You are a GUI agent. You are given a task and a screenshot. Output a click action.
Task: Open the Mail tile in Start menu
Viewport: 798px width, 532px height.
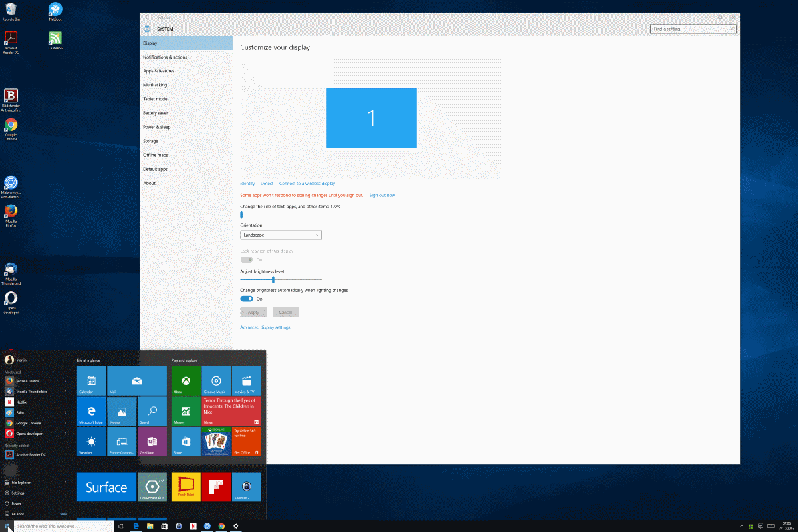pyautogui.click(x=137, y=381)
